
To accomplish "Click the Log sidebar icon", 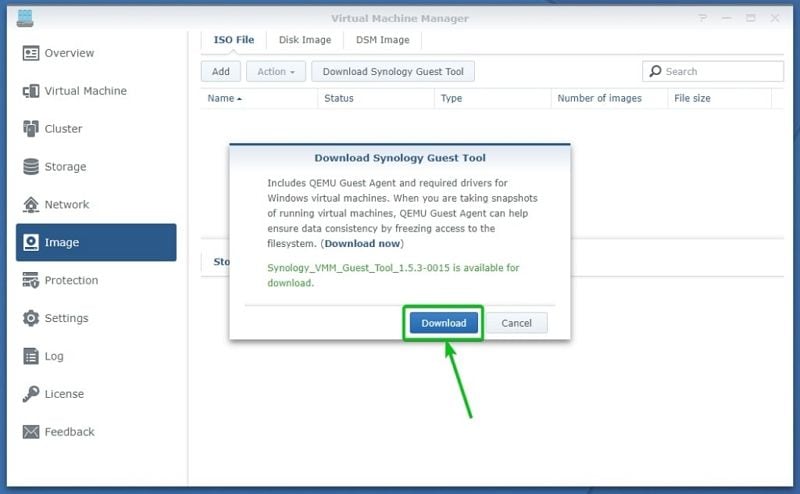I will (x=31, y=356).
